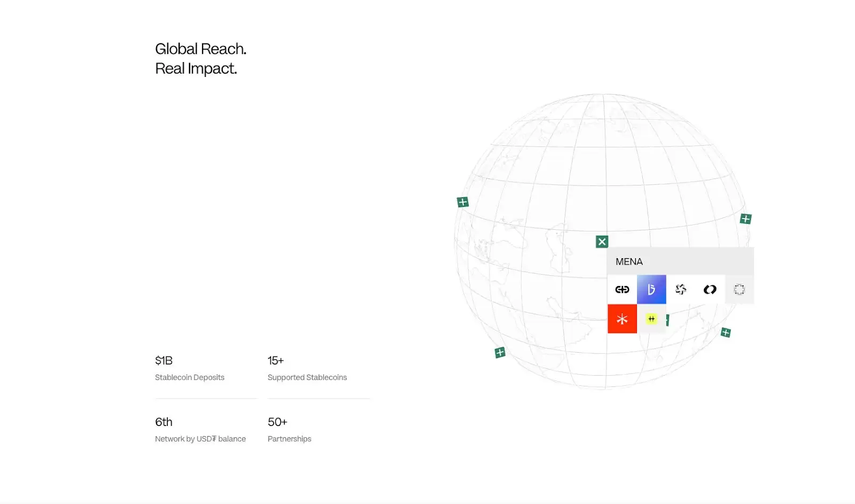Image resolution: width=855 pixels, height=504 pixels.
Task: Close the MENA region popup
Action: 602,242
